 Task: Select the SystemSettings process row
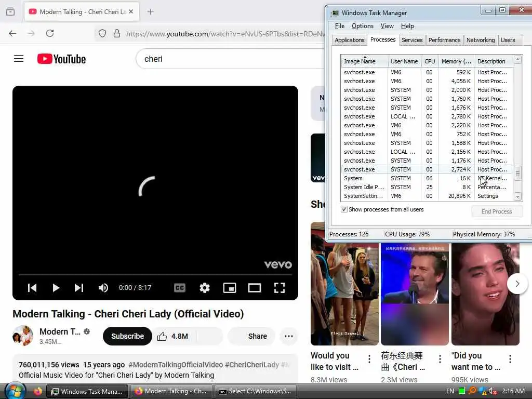[x=427, y=196]
